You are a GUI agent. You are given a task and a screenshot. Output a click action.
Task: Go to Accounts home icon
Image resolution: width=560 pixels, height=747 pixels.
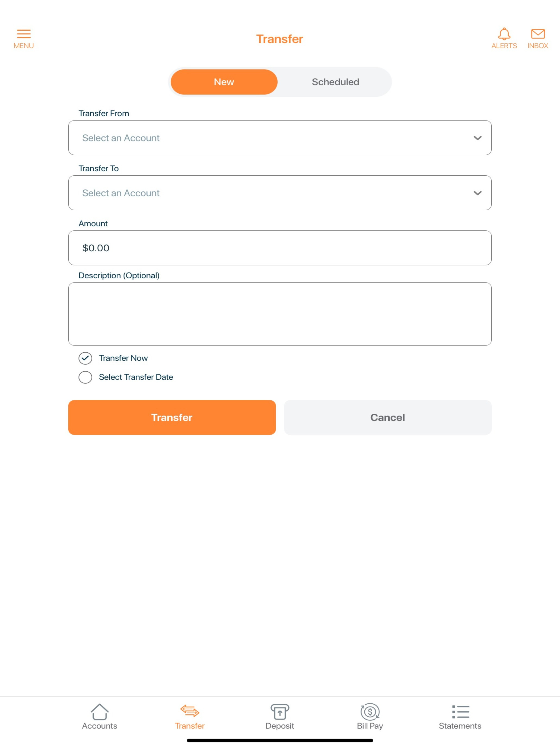(100, 711)
